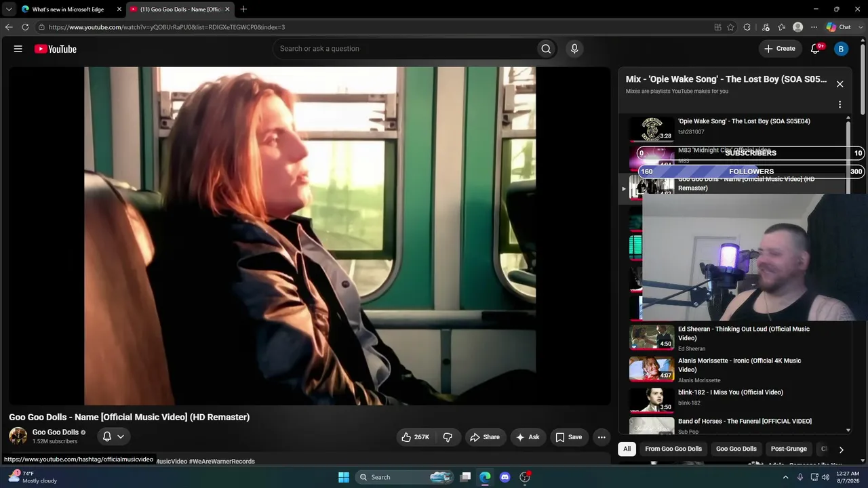The image size is (868, 488).
Task: Select the From Goo Goo Dolls chip
Action: [x=673, y=449]
